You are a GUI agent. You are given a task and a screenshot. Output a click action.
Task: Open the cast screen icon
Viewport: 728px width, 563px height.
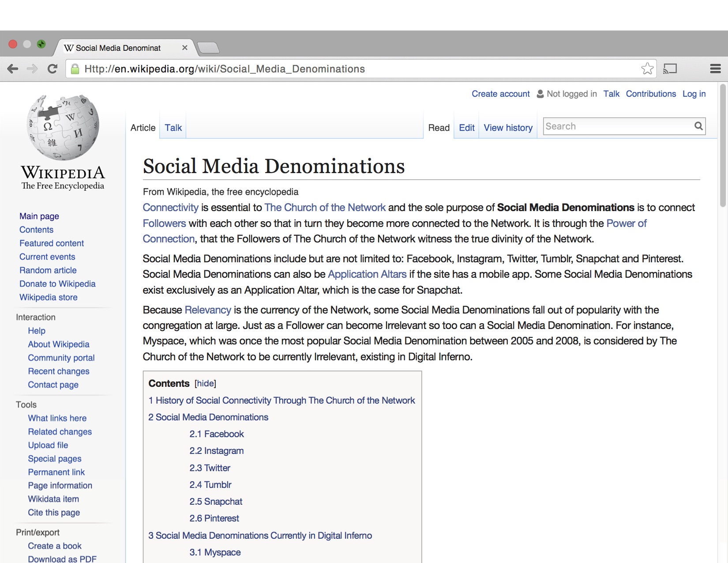670,68
